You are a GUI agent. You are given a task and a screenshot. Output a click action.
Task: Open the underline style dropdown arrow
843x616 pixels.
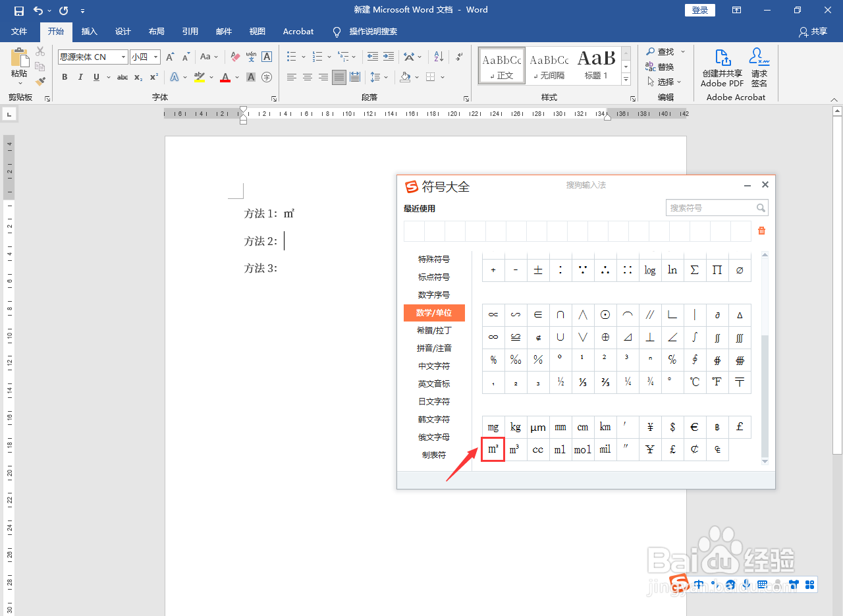[x=108, y=77]
